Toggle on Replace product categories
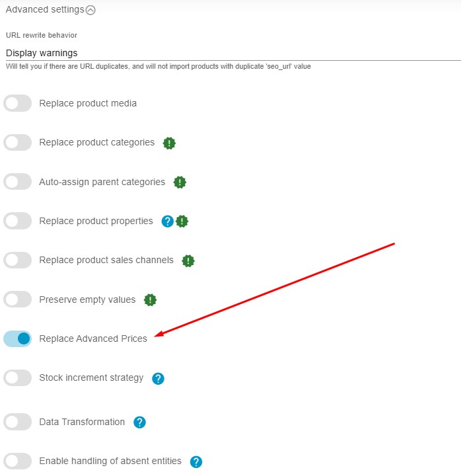 18,143
